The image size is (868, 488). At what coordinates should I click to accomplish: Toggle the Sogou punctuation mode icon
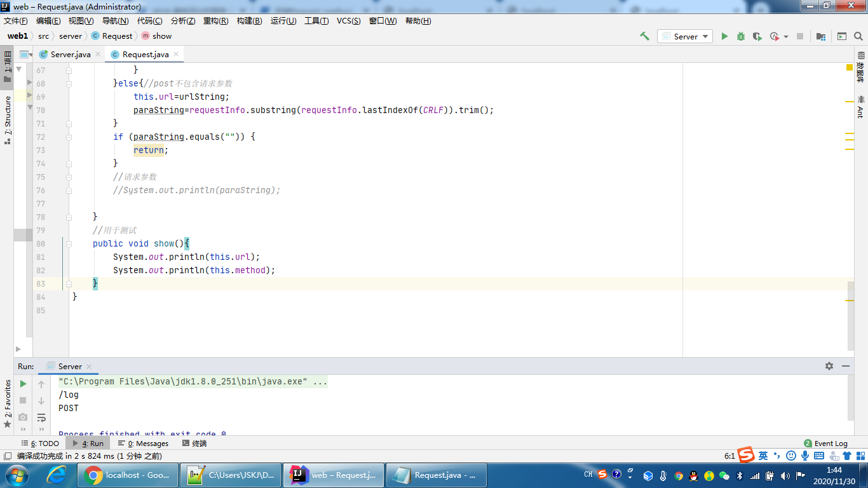pos(777,456)
